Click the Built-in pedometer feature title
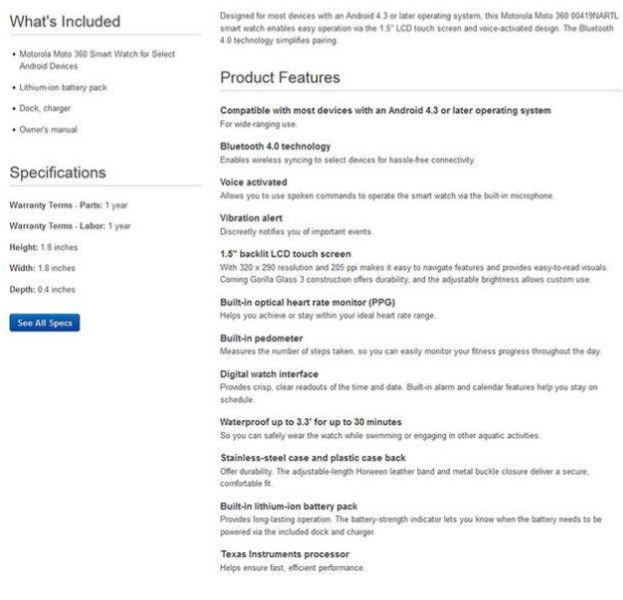Viewport: 623px width, 600px height. (x=260, y=338)
